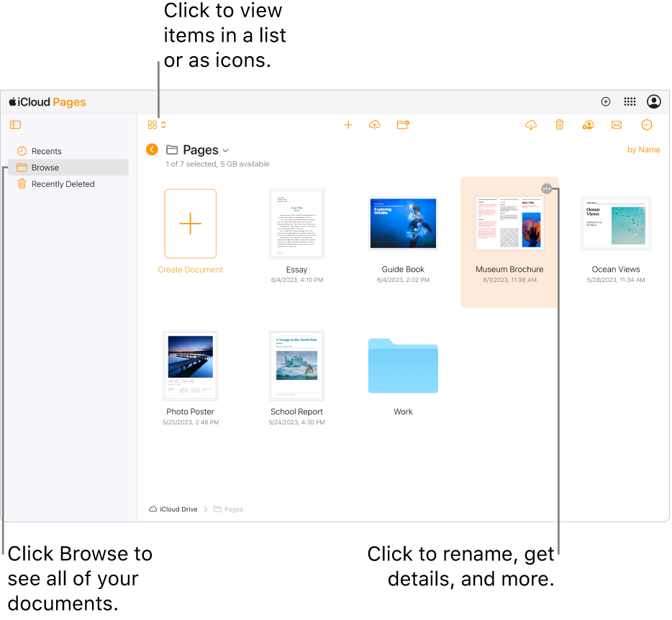This screenshot has height=620, width=672.
Task: Open Recently Deleted in the sidebar
Action: pyautogui.click(x=68, y=184)
